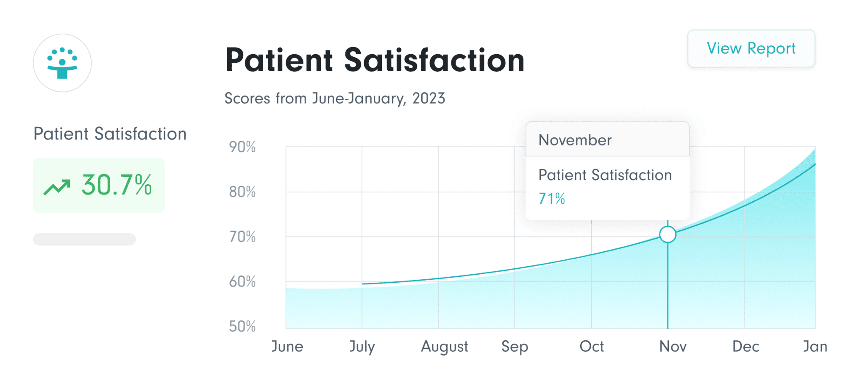Select the Jan axis label
868x384 pixels.
pyautogui.click(x=815, y=347)
